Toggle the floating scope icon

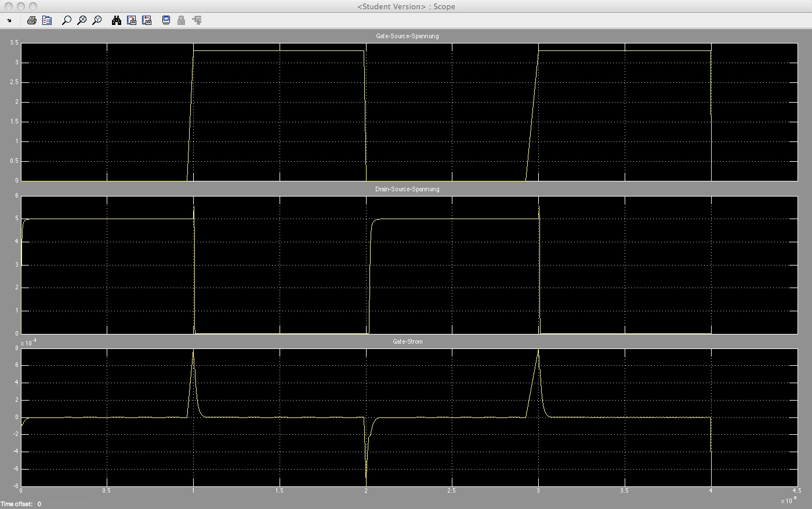coord(166,20)
